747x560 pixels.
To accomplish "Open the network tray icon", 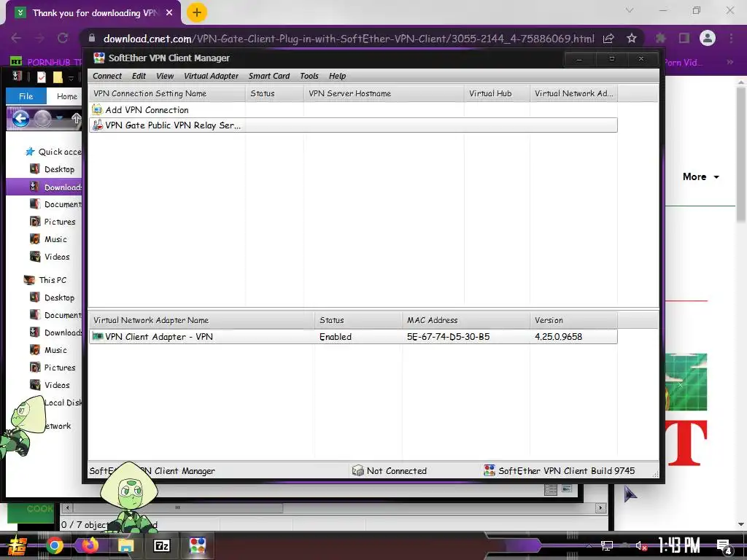I will coord(606,545).
